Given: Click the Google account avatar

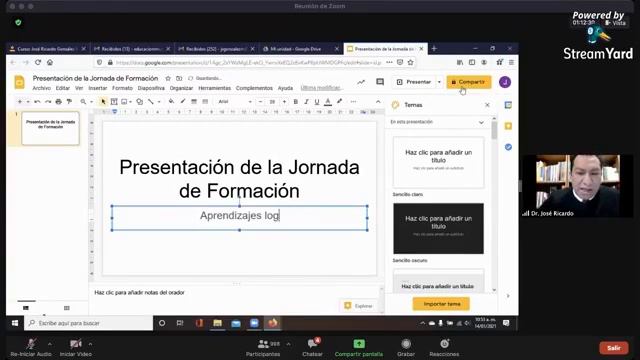Looking at the screenshot, I should click(x=505, y=82).
